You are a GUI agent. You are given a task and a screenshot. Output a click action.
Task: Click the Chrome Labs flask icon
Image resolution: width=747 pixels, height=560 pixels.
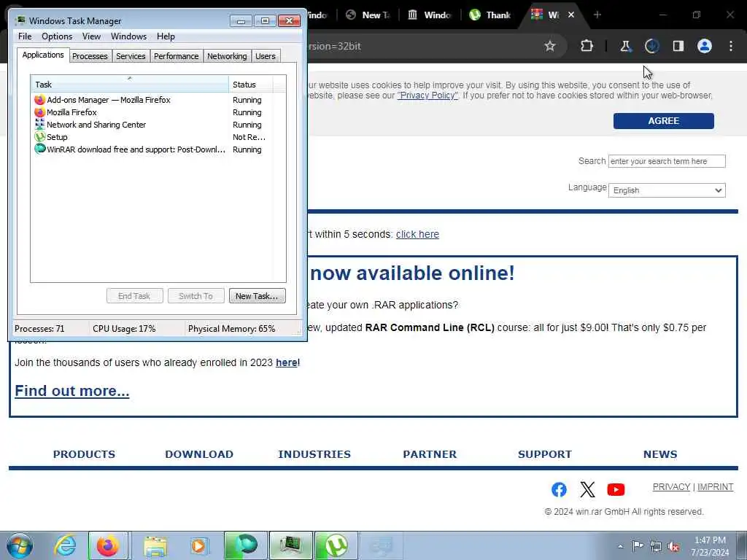coord(625,46)
